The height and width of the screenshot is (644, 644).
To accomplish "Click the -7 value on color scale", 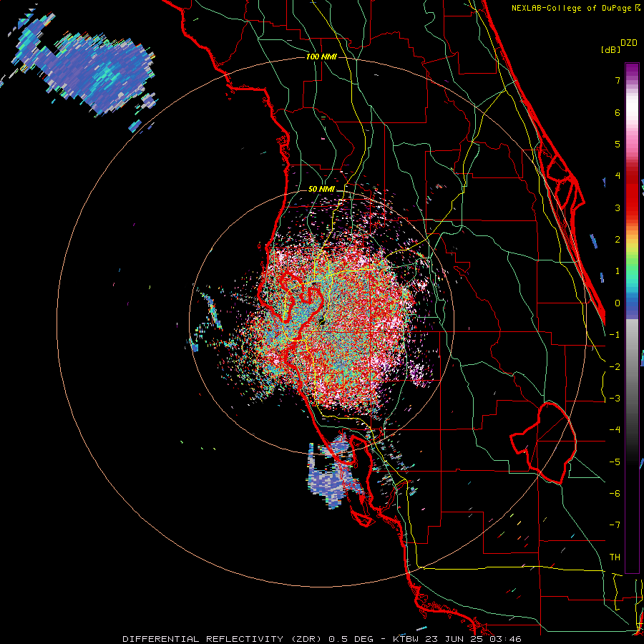I will 615,525.
